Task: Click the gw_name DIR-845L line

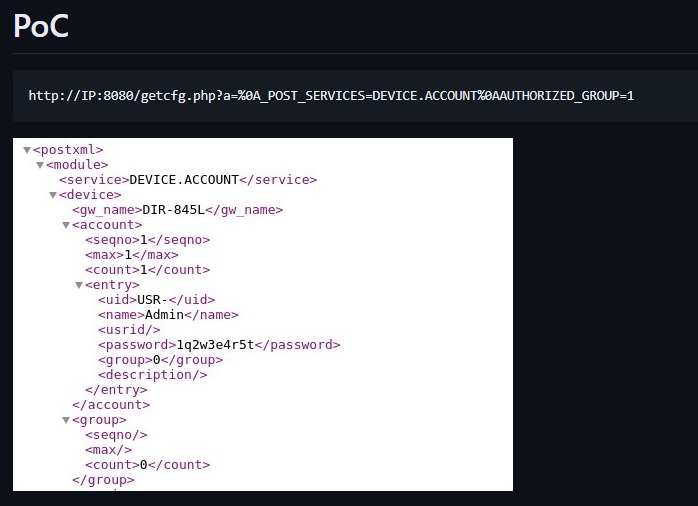Action: (177, 210)
